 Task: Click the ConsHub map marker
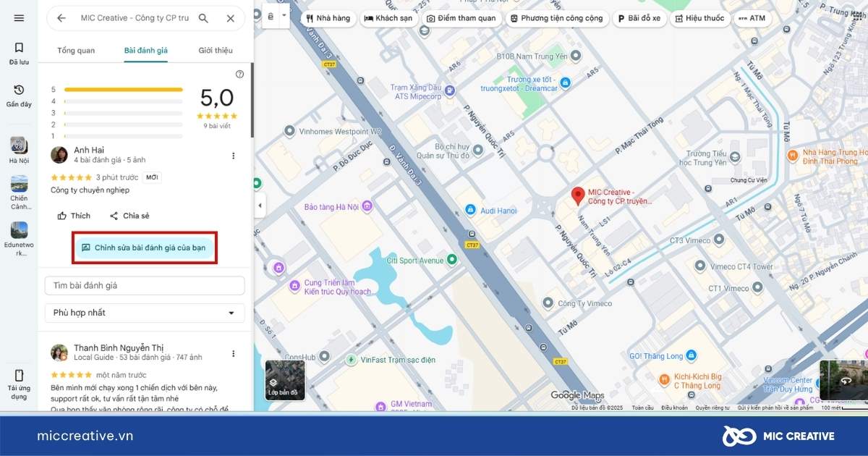click(325, 356)
